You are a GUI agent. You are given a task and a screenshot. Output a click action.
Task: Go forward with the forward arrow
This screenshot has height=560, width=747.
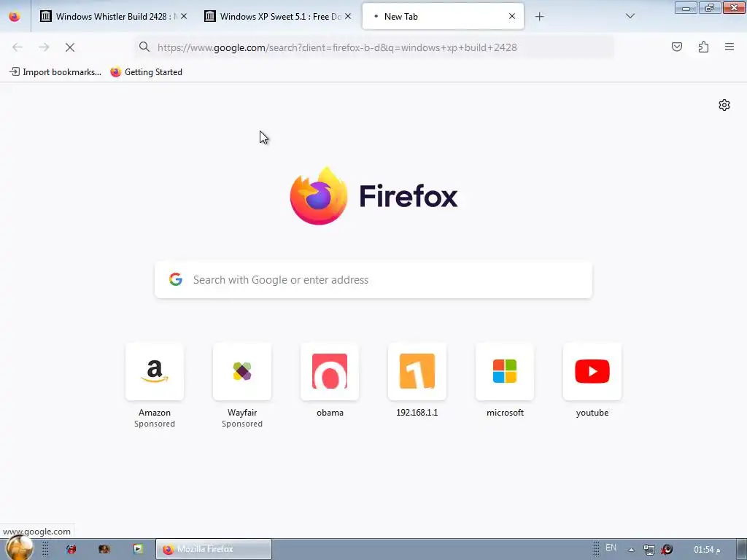pos(44,47)
